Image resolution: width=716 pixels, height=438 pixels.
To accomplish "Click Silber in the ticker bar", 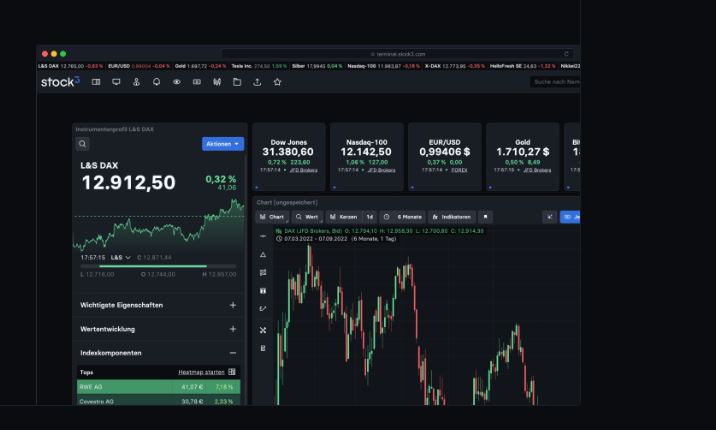I will tap(317, 66).
